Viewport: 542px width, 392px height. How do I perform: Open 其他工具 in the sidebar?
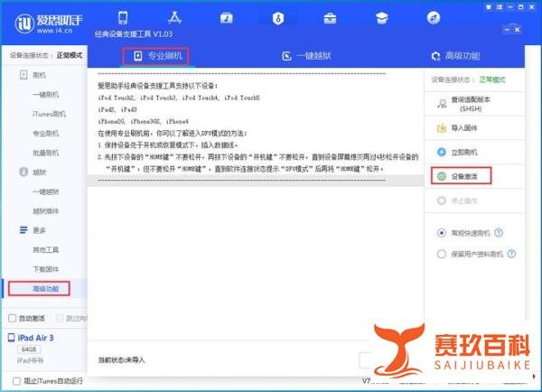[46, 249]
